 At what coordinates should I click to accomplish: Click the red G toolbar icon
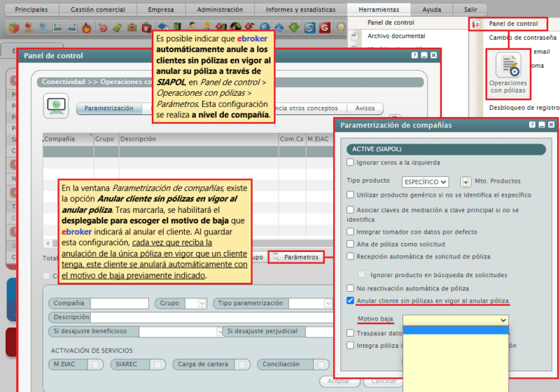[325, 27]
